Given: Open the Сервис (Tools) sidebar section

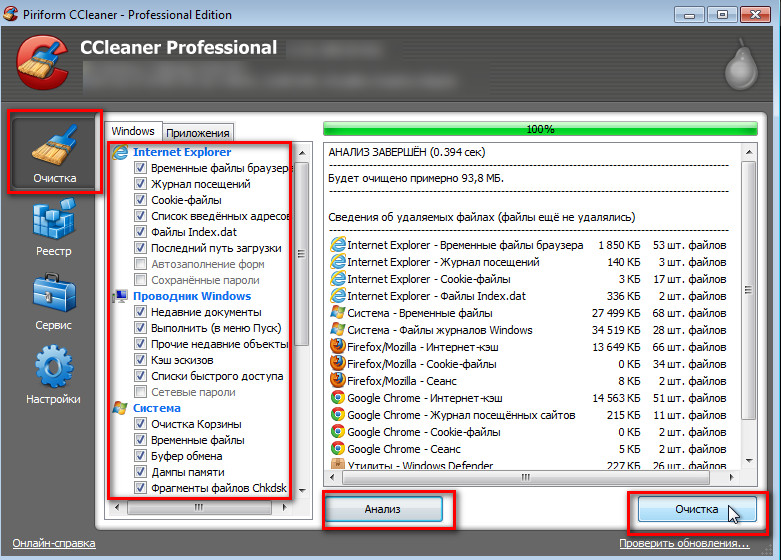Looking at the screenshot, I should point(53,302).
